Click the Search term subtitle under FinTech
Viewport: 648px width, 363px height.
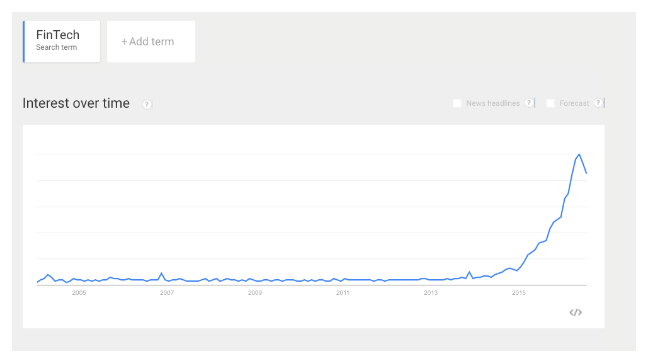57,48
